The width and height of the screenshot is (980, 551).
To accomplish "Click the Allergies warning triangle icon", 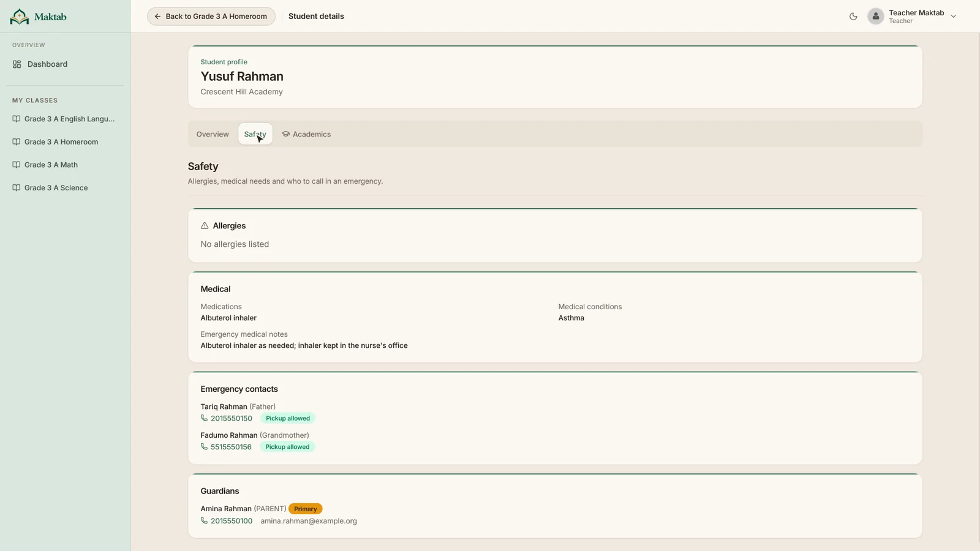I will point(205,226).
